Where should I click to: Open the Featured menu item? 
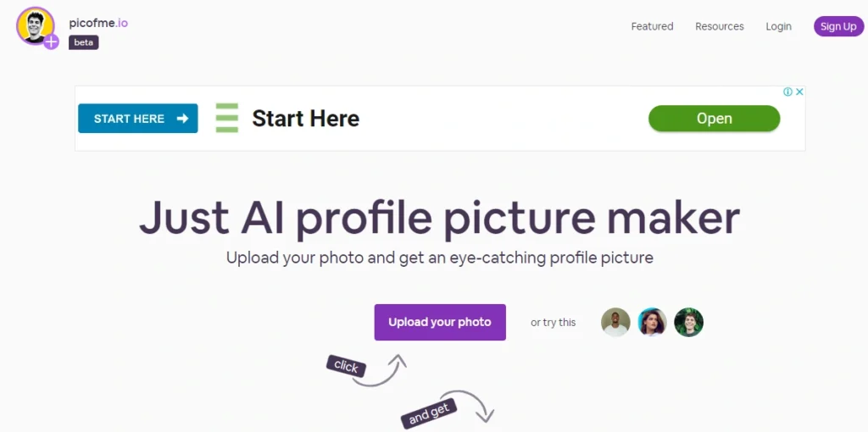652,26
